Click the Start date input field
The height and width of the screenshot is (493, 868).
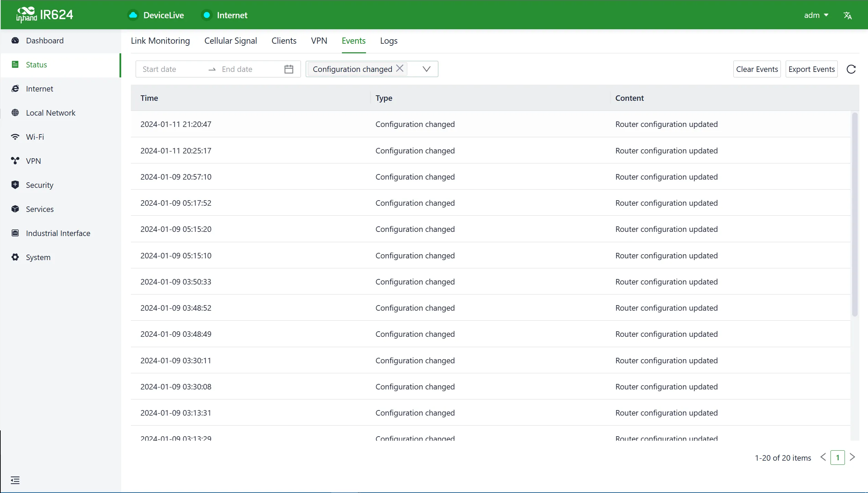[172, 69]
